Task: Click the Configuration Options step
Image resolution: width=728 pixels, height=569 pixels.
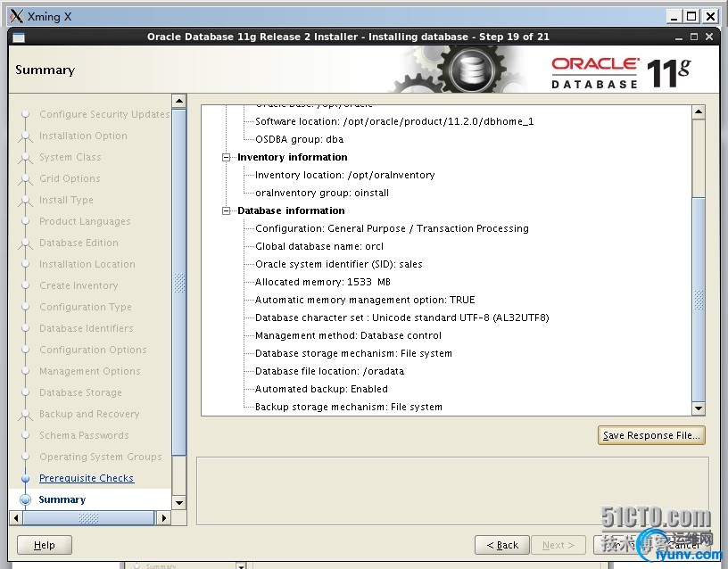Action: [x=93, y=350]
